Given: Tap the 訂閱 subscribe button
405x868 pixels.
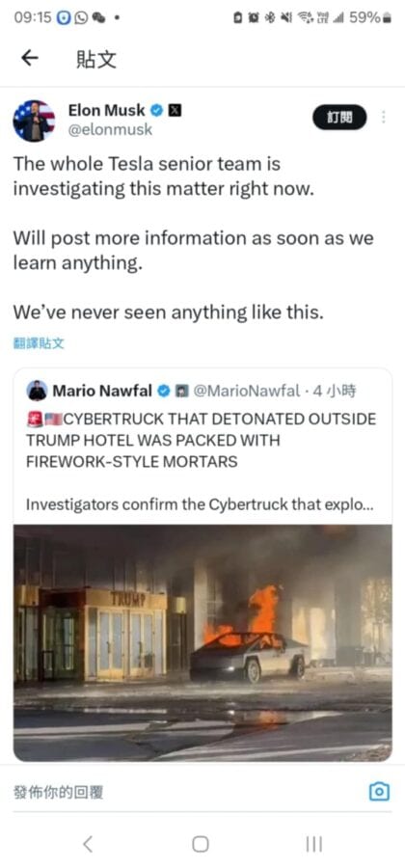Looking at the screenshot, I should 339,118.
